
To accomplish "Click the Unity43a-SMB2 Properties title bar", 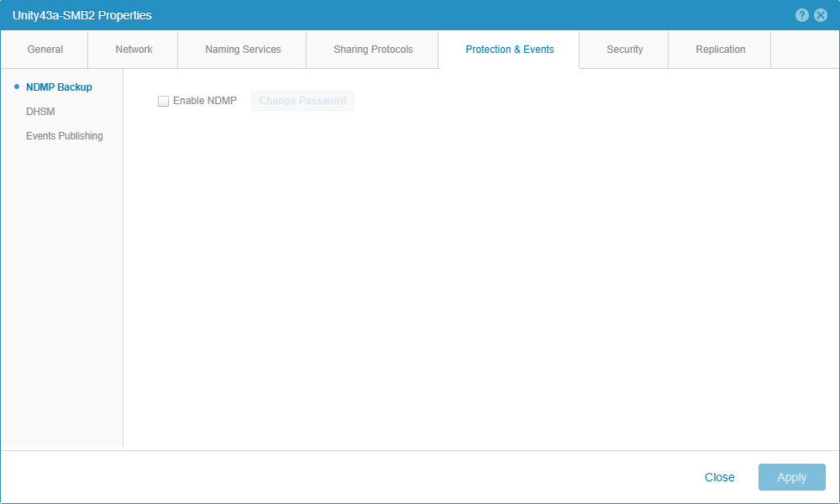I will coord(336,15).
